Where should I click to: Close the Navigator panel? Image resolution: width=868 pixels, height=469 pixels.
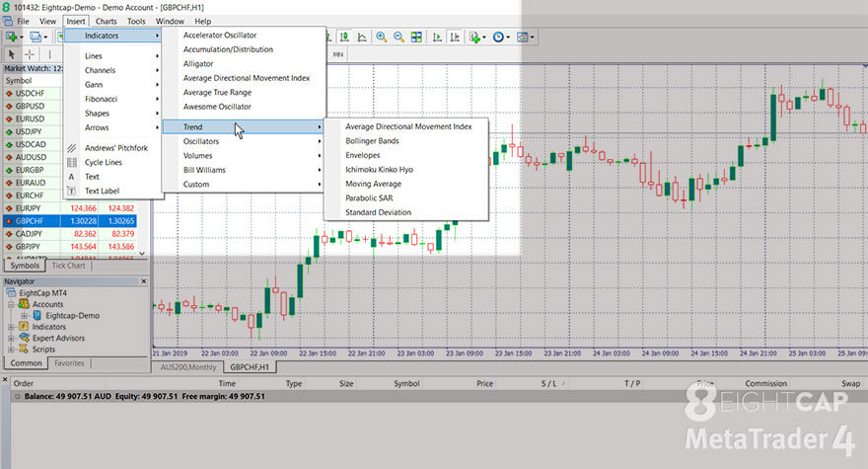click(144, 281)
